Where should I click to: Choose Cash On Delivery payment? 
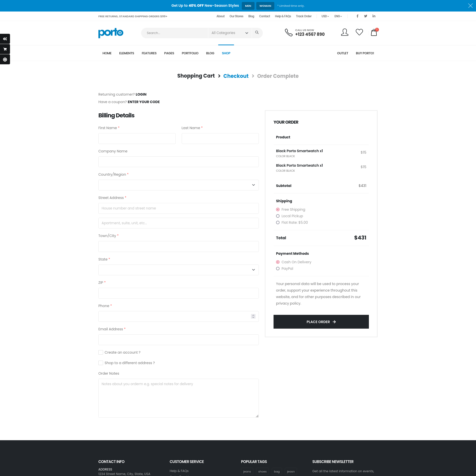click(278, 262)
